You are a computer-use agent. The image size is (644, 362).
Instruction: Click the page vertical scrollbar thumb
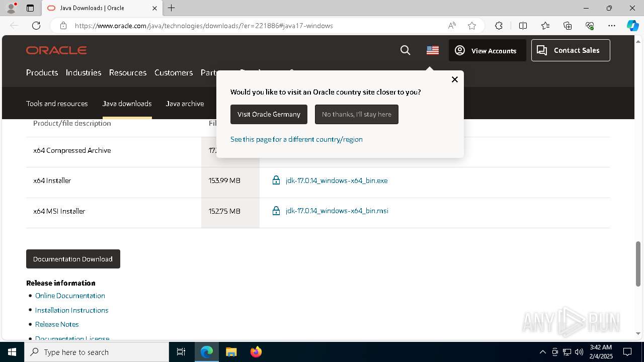pyautogui.click(x=638, y=264)
